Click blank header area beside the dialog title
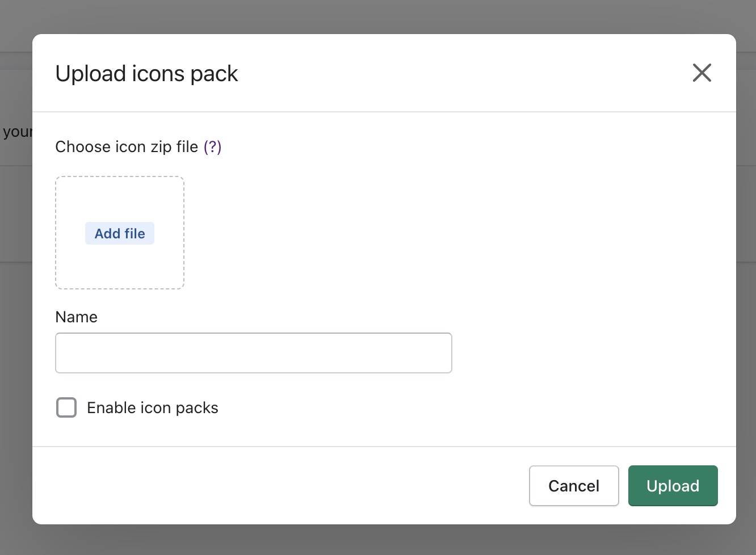The image size is (756, 555). pos(454,74)
